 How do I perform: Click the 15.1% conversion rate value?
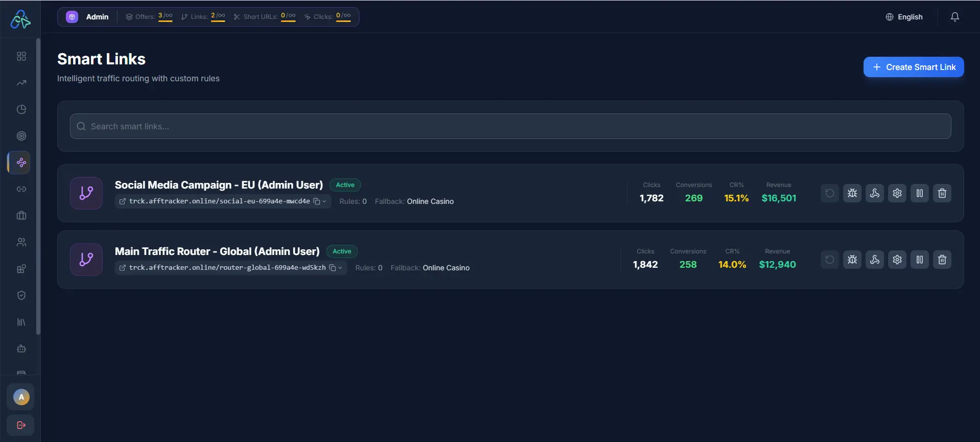click(x=736, y=198)
